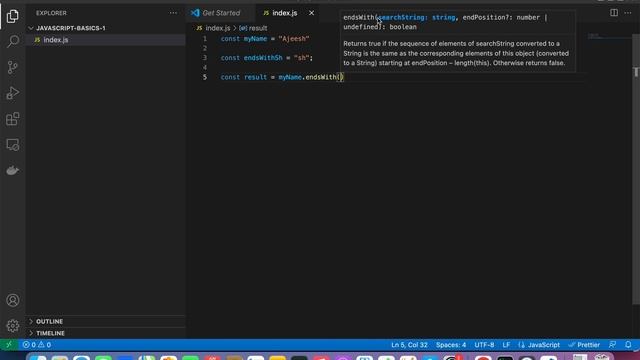
Task: Change end of line sequence LF
Action: coord(506,345)
